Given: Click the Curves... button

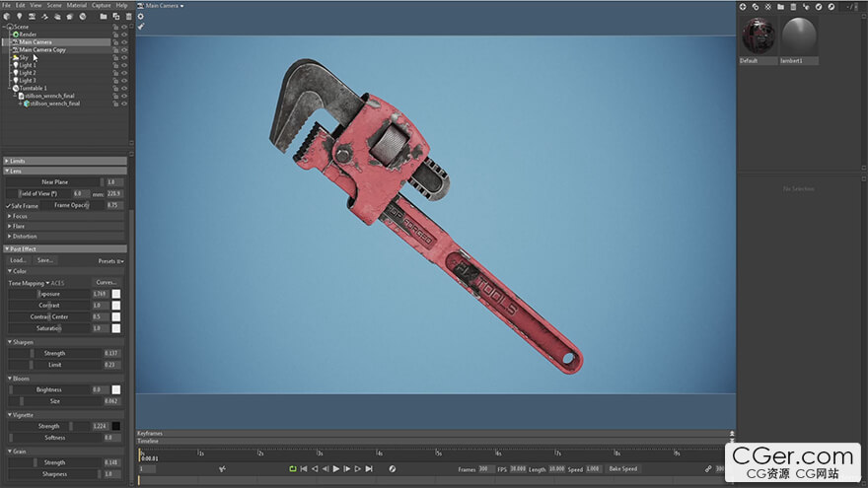Looking at the screenshot, I should (107, 283).
